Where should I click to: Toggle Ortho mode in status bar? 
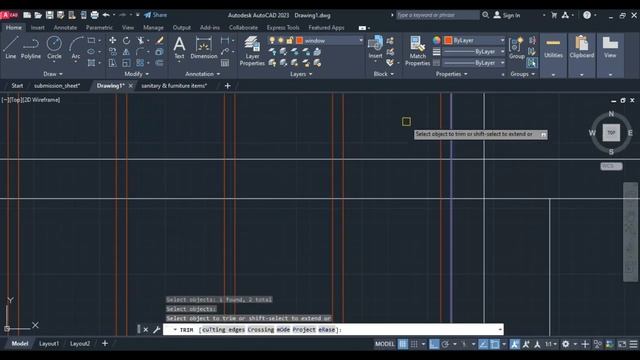point(434,344)
